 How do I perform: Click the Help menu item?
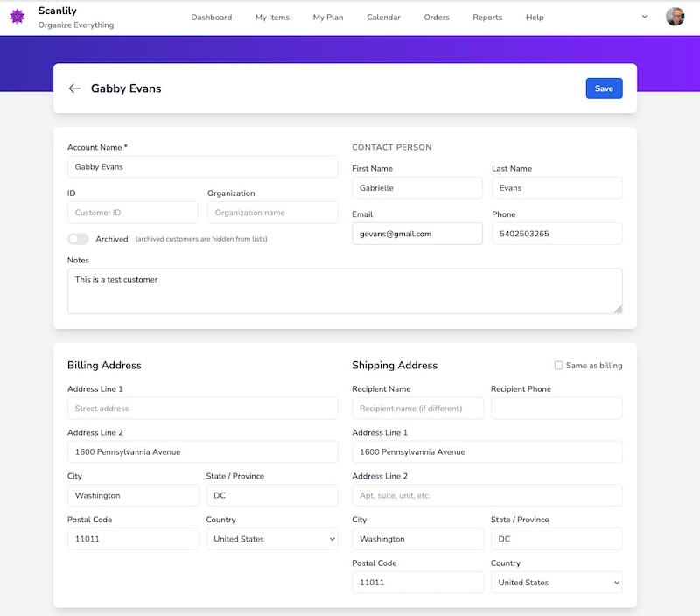[x=535, y=17]
